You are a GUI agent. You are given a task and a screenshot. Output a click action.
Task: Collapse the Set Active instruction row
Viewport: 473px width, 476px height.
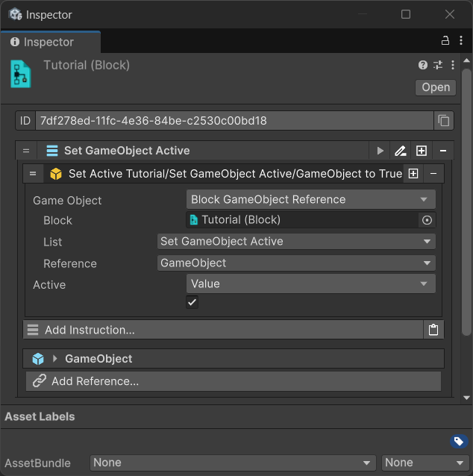pos(433,174)
